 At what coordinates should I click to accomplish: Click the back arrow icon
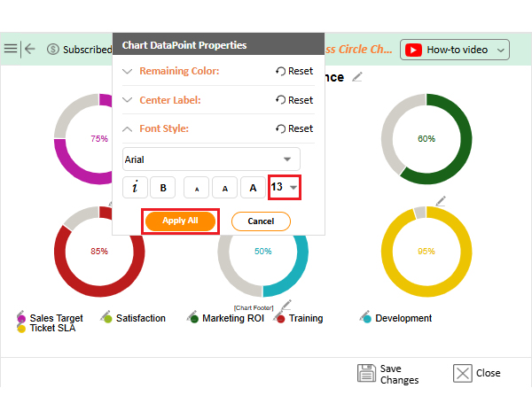click(x=30, y=49)
